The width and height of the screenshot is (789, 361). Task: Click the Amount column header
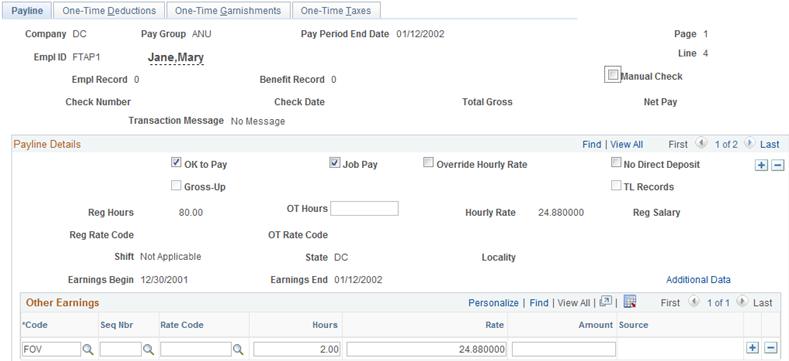pyautogui.click(x=596, y=325)
